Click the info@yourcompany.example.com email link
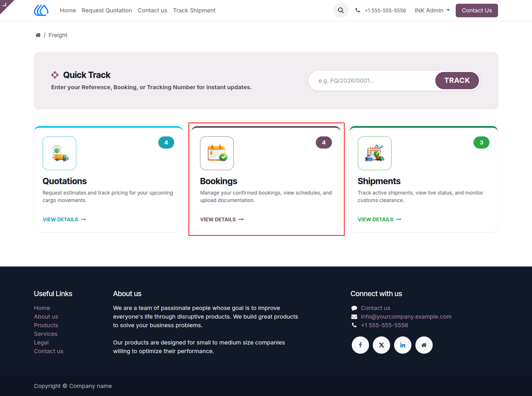This screenshot has width=532, height=396. tap(406, 317)
